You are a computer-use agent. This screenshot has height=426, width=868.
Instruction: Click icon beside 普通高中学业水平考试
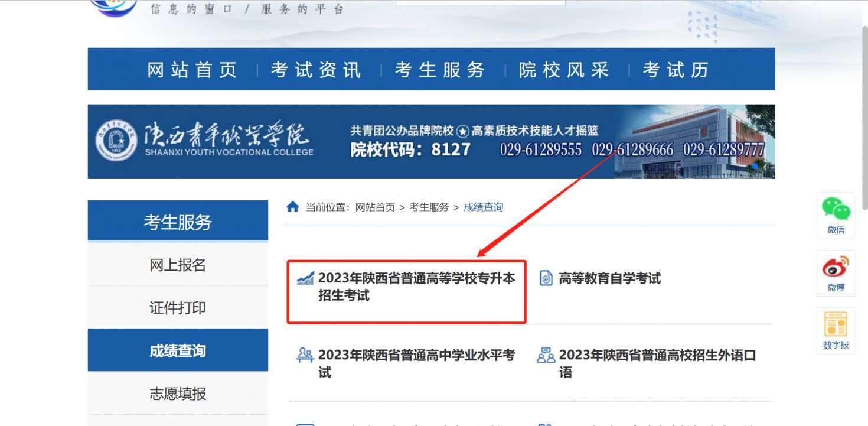coord(305,355)
